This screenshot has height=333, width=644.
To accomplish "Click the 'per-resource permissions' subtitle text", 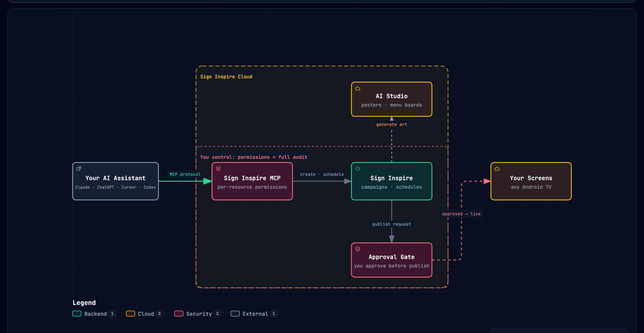I will (252, 187).
